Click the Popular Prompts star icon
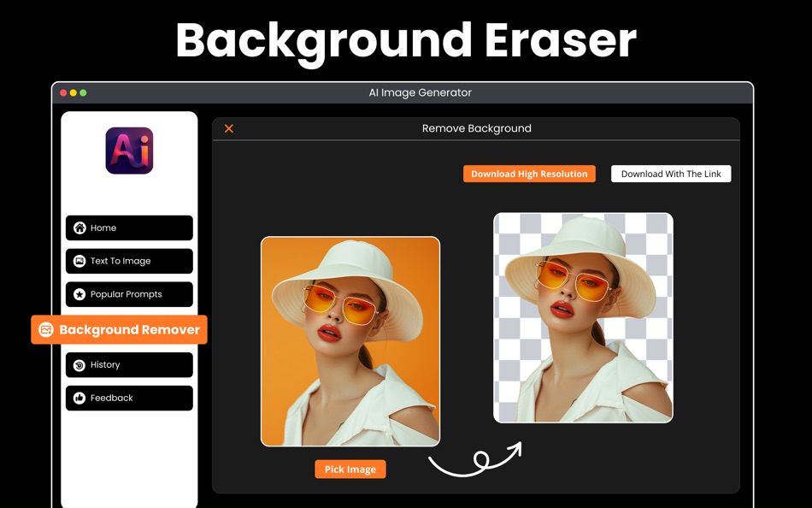Image resolution: width=812 pixels, height=508 pixels. coord(79,294)
